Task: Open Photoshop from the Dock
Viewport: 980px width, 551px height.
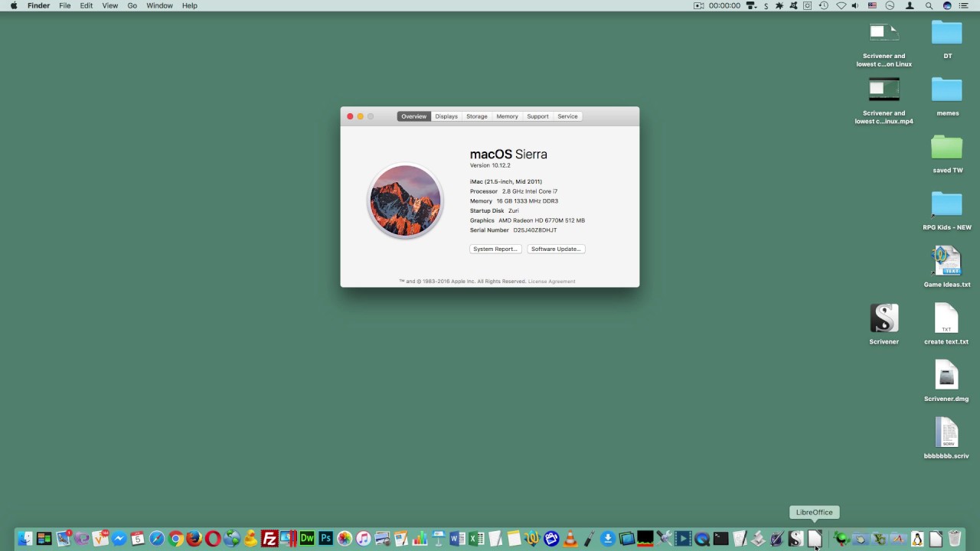Action: [x=325, y=539]
